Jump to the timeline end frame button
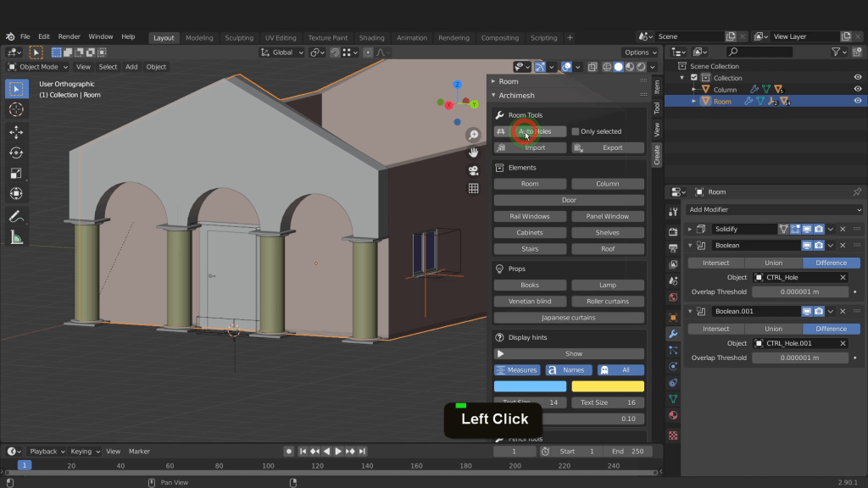This screenshot has width=868, height=488. tap(363, 452)
